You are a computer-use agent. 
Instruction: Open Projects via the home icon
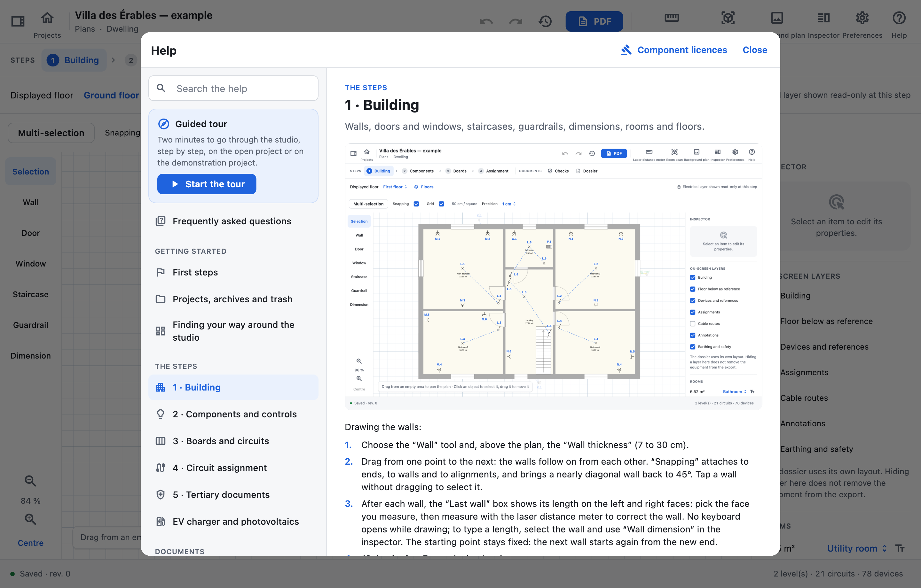pos(47,18)
